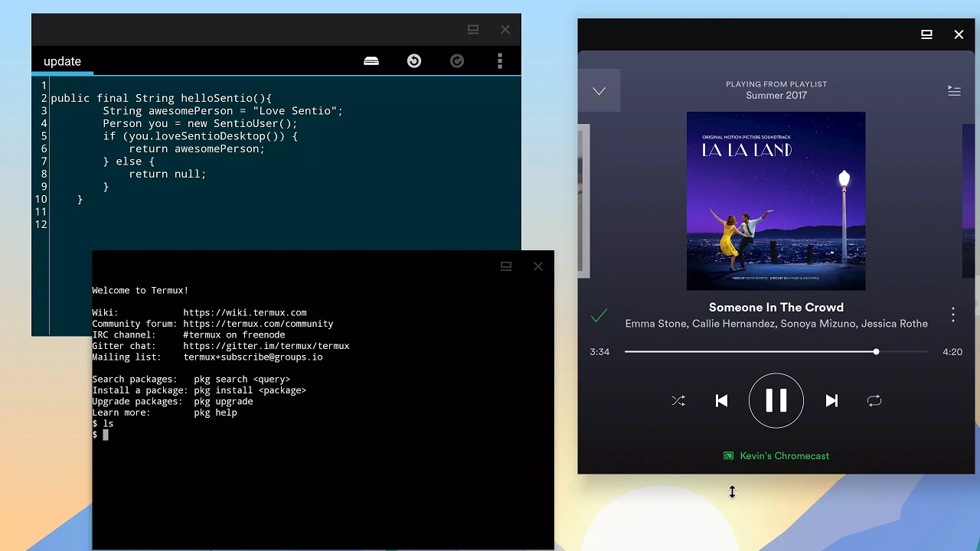Toggle saved checkmark for this song

point(599,315)
